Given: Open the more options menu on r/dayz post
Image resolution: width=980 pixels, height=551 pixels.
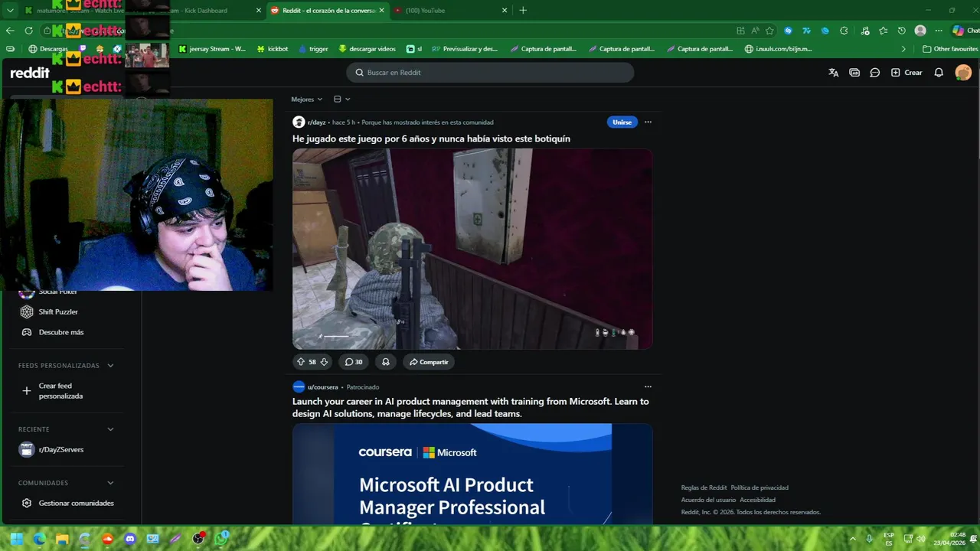Looking at the screenshot, I should [648, 122].
